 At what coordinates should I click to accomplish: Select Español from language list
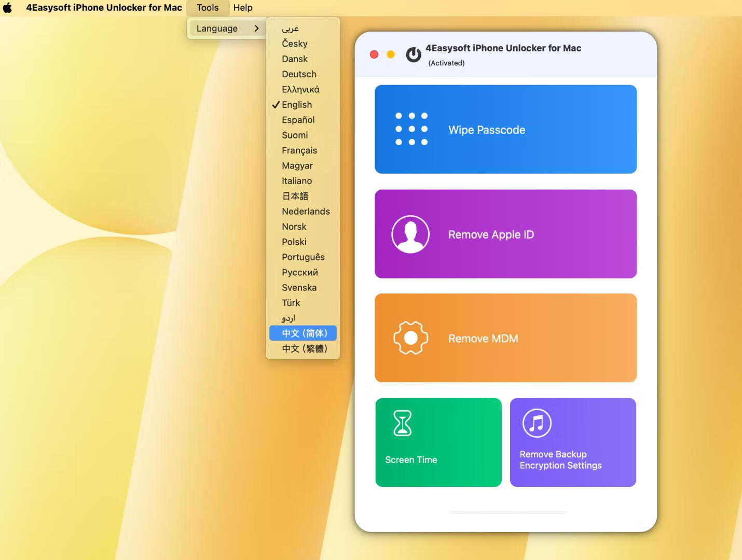[x=303, y=120]
